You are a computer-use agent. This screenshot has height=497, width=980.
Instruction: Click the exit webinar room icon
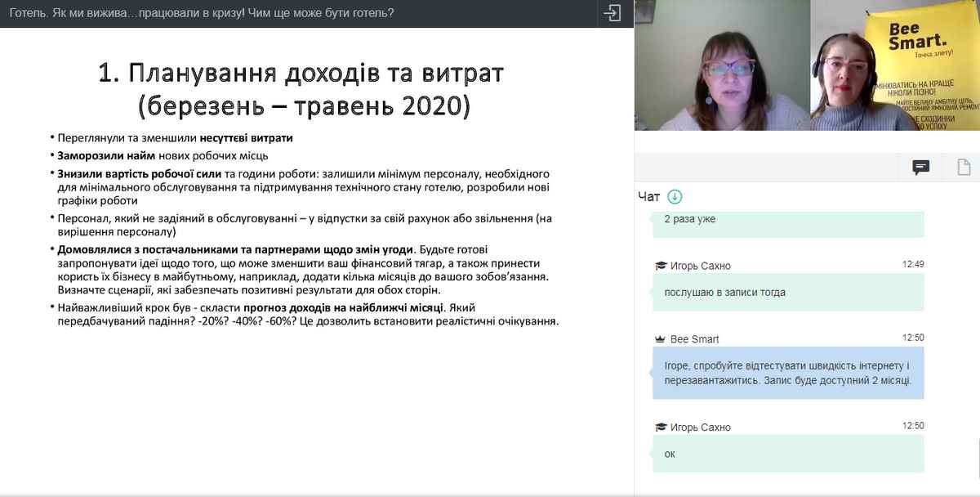[612, 13]
